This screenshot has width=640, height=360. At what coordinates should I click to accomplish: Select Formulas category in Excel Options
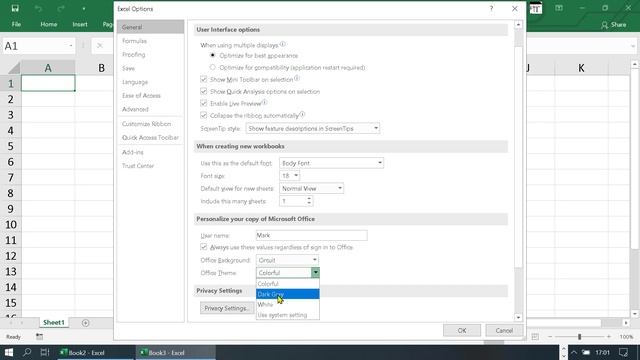click(150, 41)
